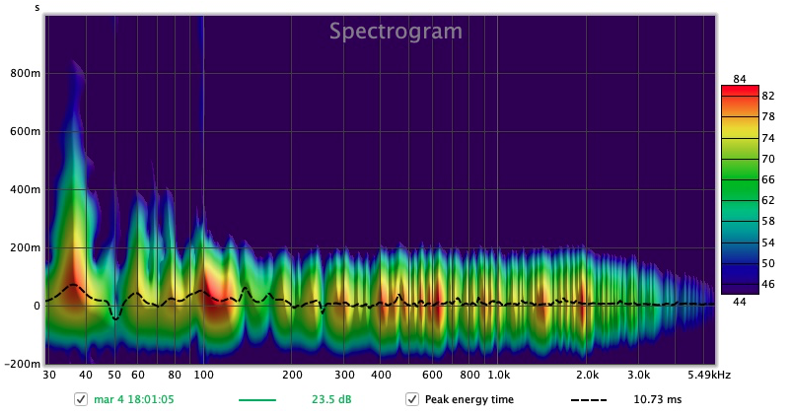Click the 100 Hz label on frequency axis
The image size is (789, 419).
point(203,375)
